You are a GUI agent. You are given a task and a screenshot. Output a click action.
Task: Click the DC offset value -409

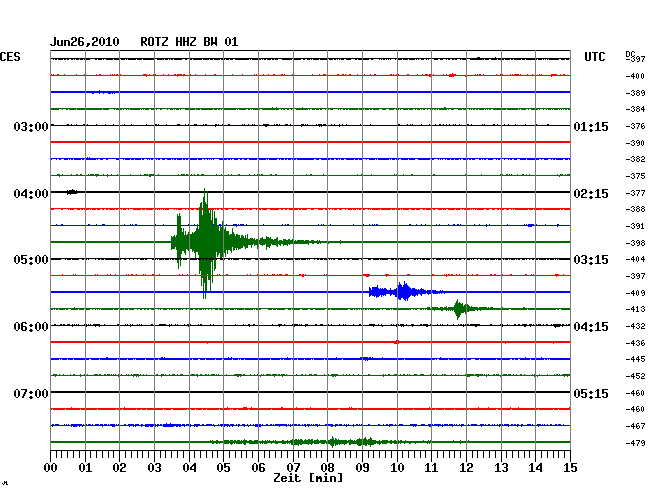coord(635,293)
